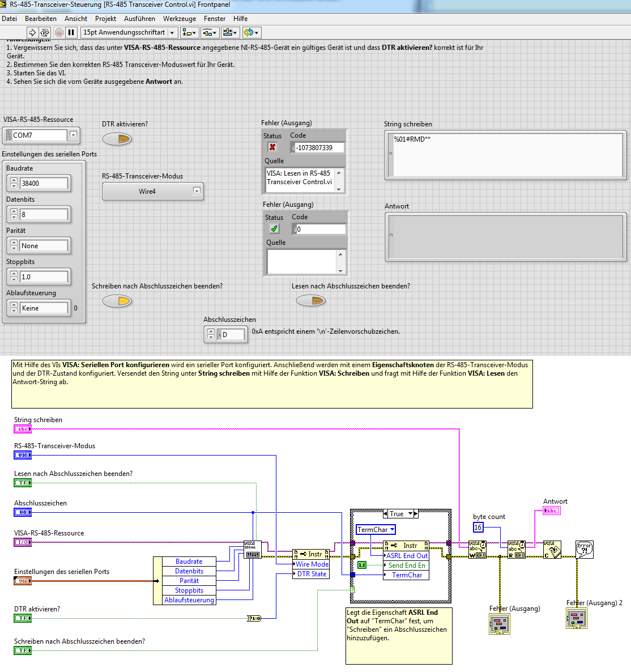Click the byte count constant 16
The width and height of the screenshot is (631, 672).
478,527
